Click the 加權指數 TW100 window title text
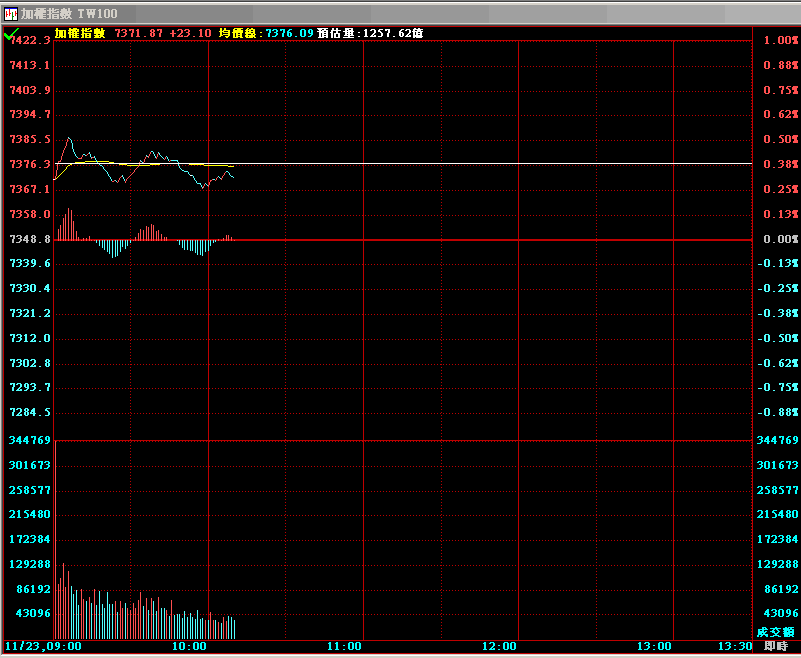 (x=69, y=14)
